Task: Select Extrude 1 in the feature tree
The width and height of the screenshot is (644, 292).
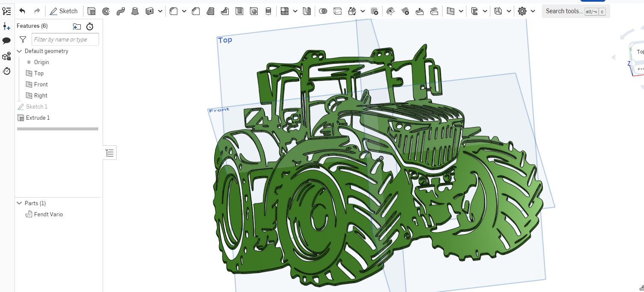Action: (38, 118)
